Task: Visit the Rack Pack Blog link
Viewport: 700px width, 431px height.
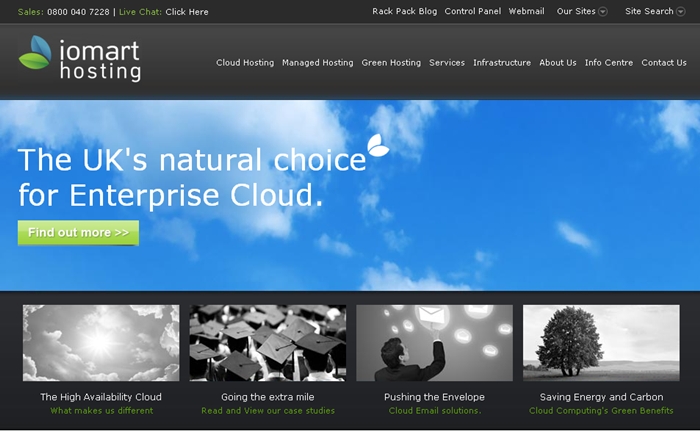Action: (x=404, y=12)
